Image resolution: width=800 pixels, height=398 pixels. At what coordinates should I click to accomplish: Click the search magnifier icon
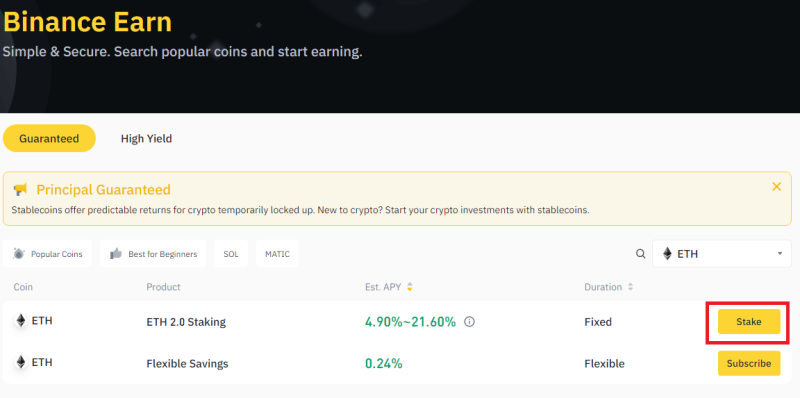tap(640, 254)
